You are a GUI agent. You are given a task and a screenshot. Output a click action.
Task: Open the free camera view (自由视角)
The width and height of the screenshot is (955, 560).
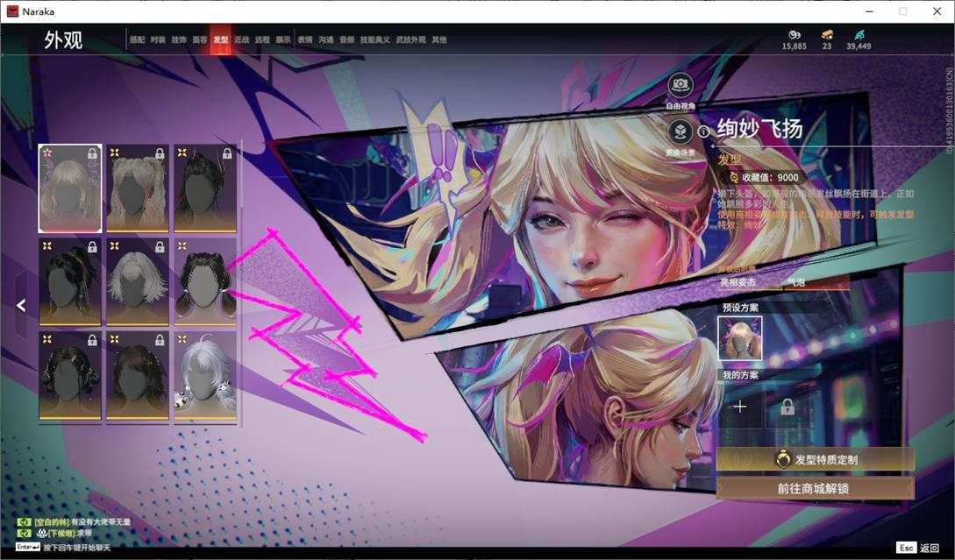(681, 85)
